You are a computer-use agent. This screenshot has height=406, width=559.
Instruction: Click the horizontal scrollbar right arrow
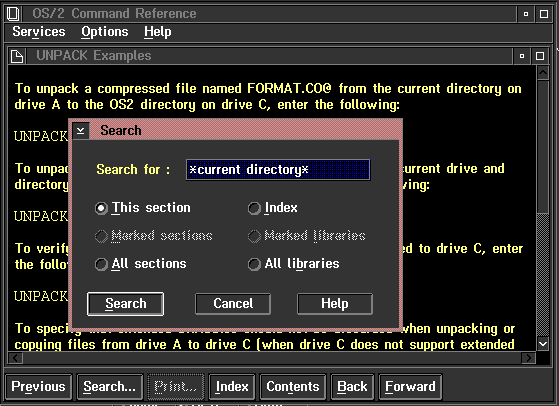click(x=528, y=358)
